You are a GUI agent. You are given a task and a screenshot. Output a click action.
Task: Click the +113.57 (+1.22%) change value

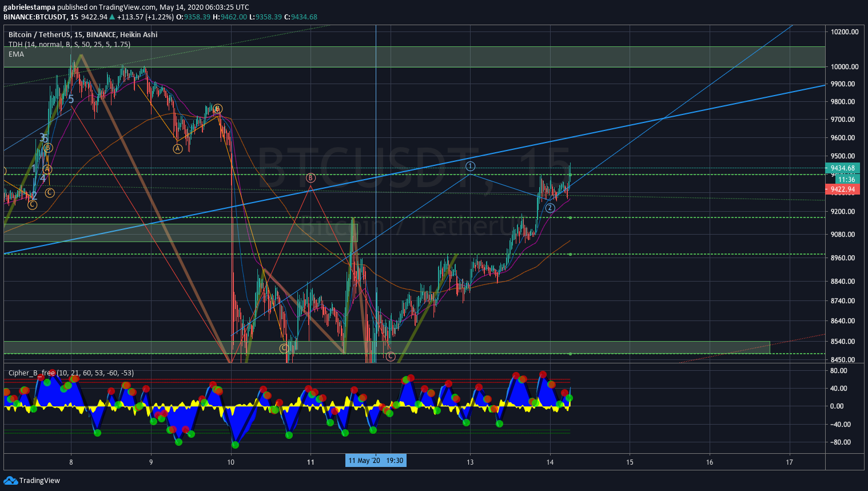(x=145, y=17)
